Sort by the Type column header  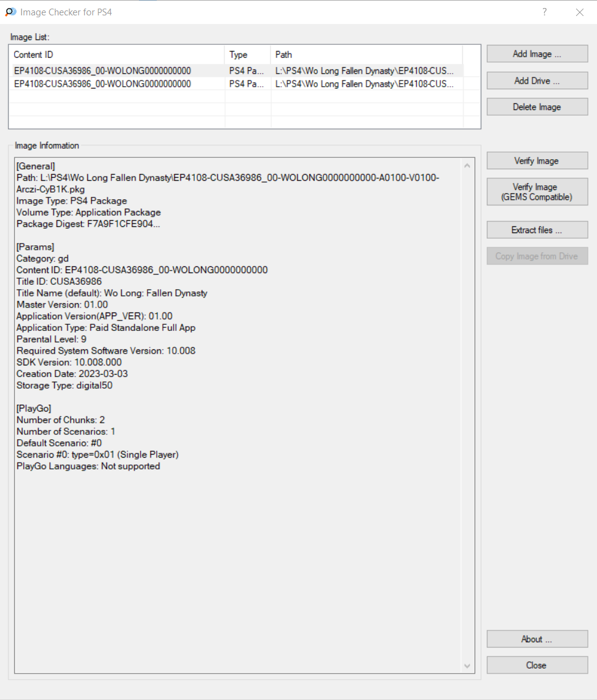click(248, 55)
